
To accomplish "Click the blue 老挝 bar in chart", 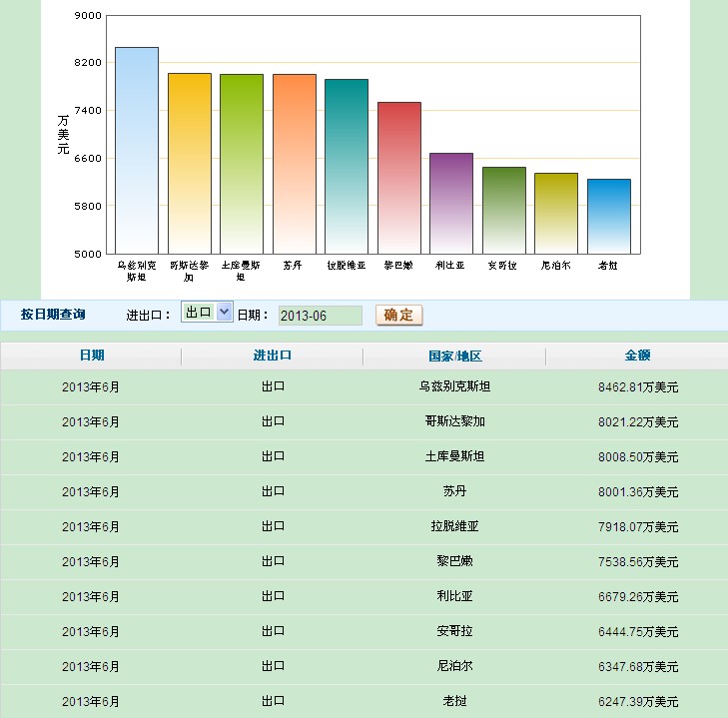I will pyautogui.click(x=609, y=216).
